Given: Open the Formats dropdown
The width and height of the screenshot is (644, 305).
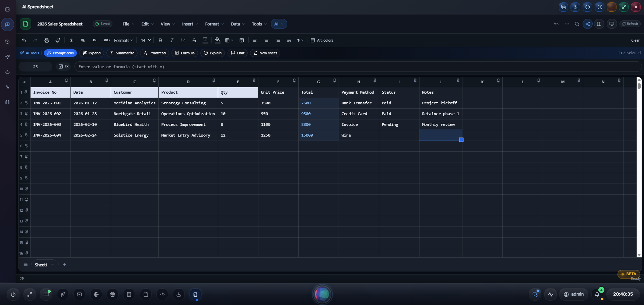Looking at the screenshot, I should pos(123,40).
